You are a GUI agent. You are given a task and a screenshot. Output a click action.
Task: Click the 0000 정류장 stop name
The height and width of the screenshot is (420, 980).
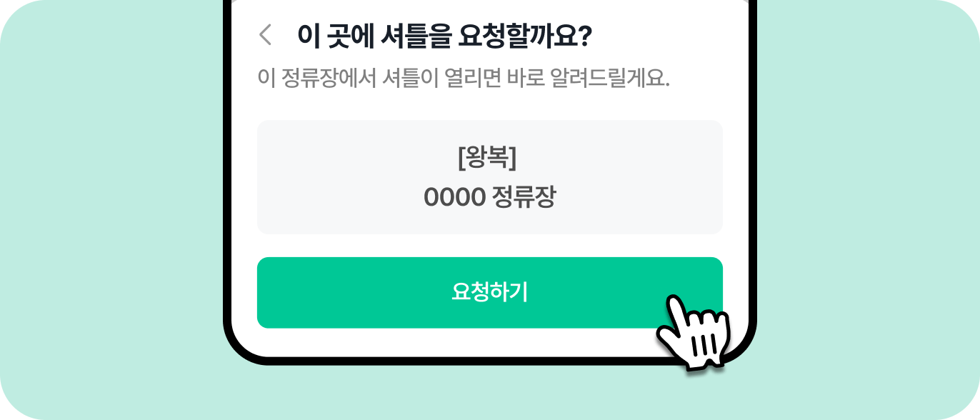490,196
